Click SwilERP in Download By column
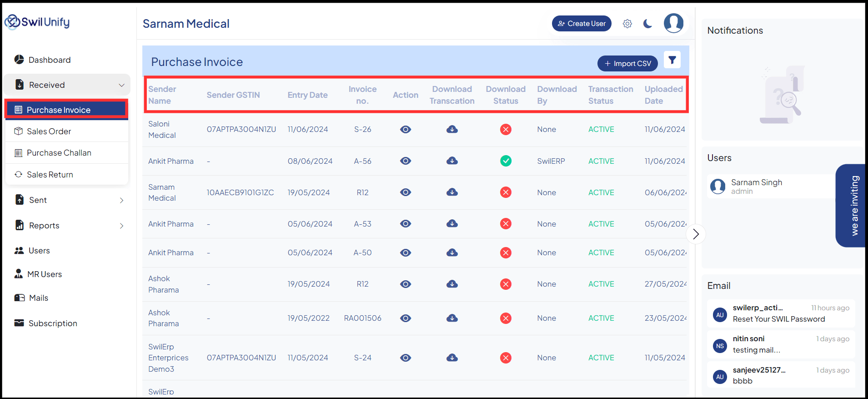This screenshot has width=868, height=399. (x=551, y=162)
